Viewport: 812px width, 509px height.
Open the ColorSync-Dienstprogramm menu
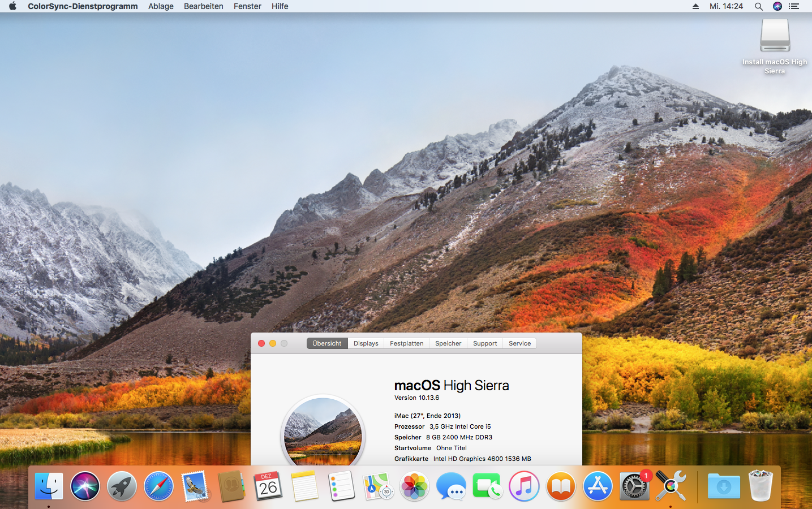[x=83, y=6]
